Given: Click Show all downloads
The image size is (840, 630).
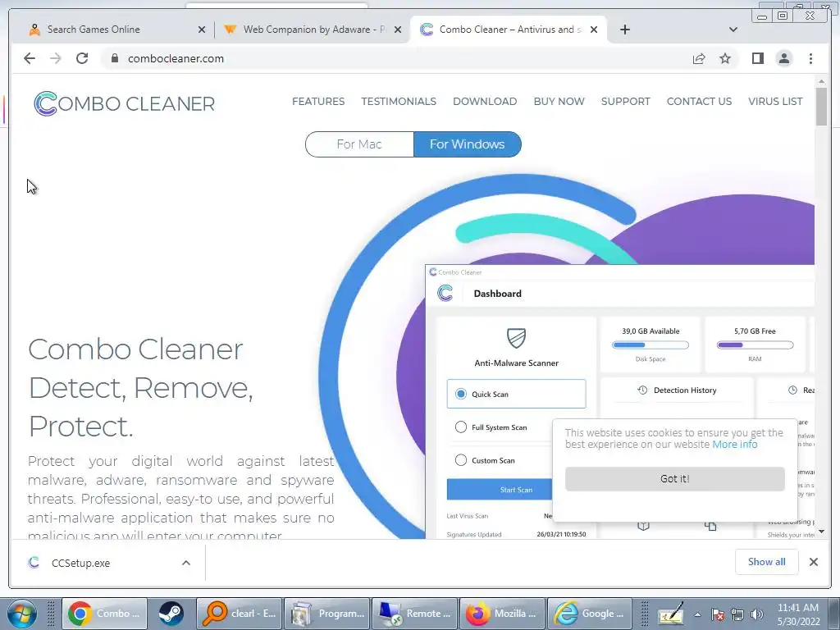Looking at the screenshot, I should [x=767, y=561].
